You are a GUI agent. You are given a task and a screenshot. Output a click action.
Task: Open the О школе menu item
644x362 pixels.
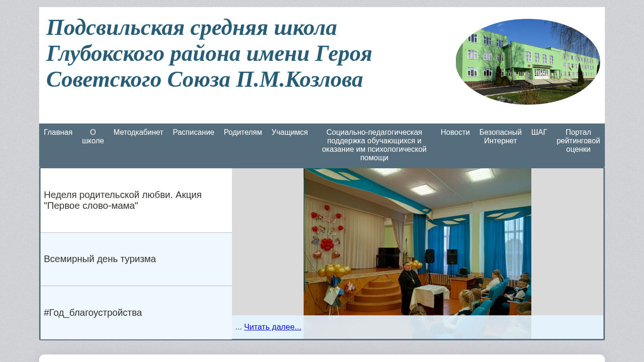pos(93,137)
